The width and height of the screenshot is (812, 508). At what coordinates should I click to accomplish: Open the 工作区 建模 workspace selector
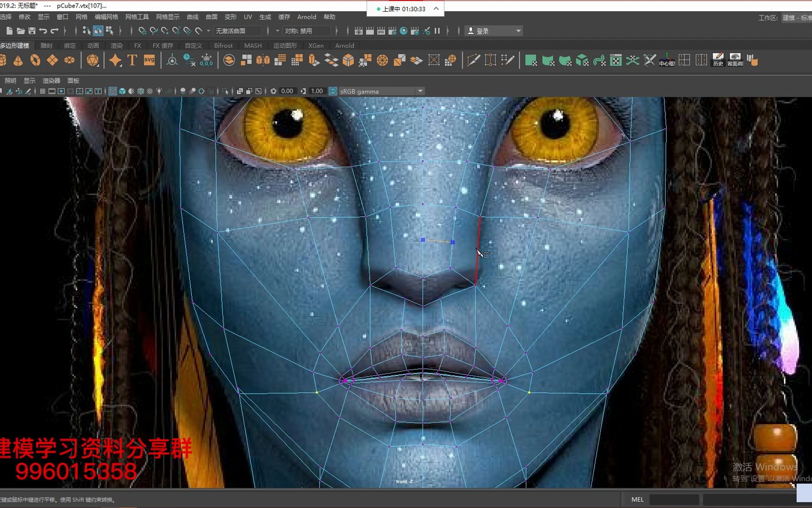[x=796, y=18]
